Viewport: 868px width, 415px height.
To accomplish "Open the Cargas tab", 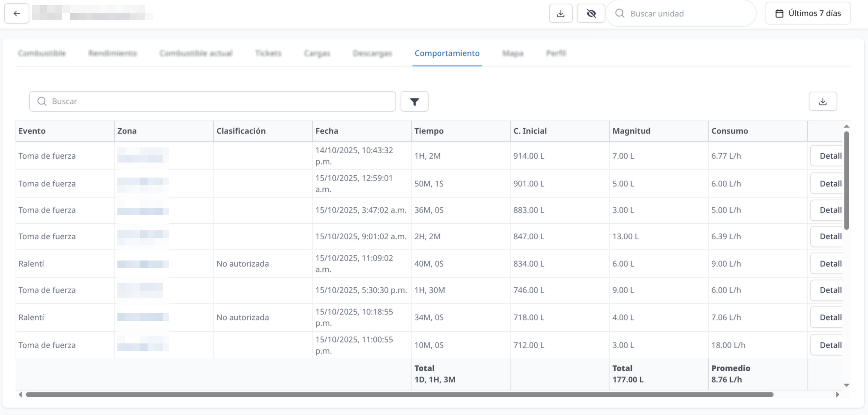I will pos(317,53).
